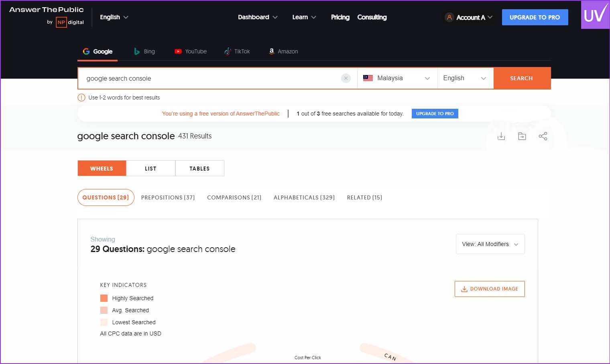Screen dimensions: 610x364
Task: Click the free version notice text
Action: (x=221, y=114)
